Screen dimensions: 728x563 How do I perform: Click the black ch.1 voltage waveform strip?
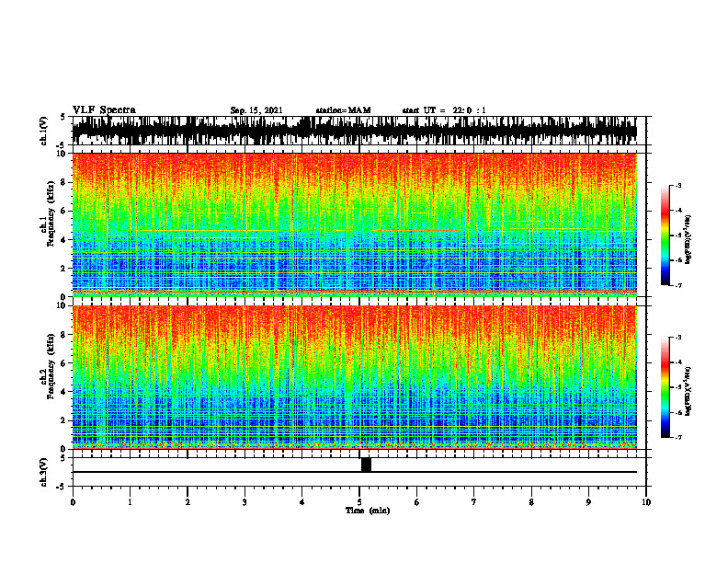(x=354, y=131)
